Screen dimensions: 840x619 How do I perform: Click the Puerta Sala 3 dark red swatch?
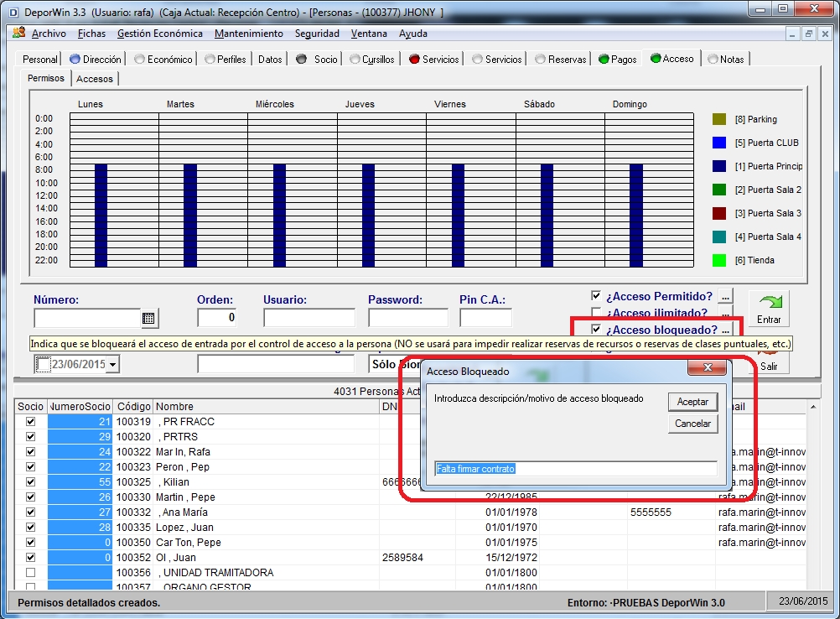pos(719,213)
